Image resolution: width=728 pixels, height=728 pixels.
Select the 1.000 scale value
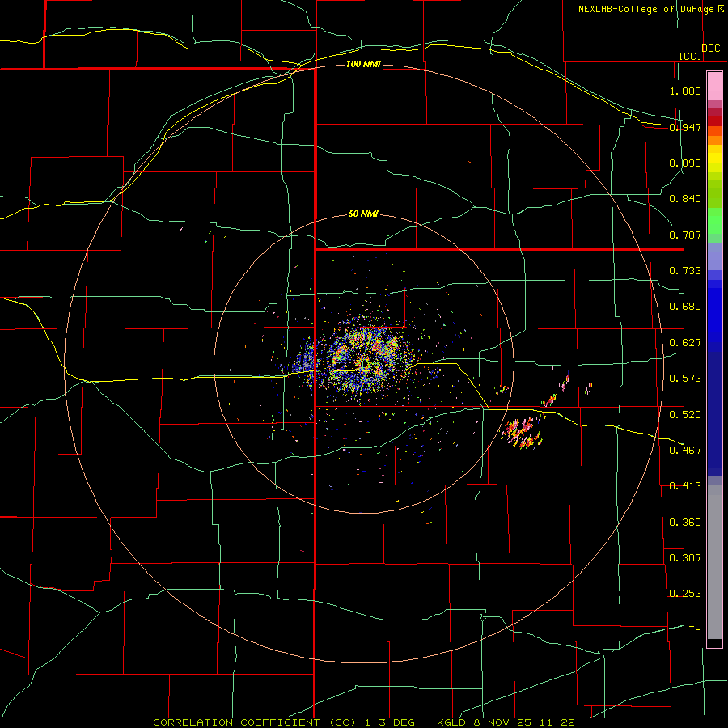click(x=685, y=91)
